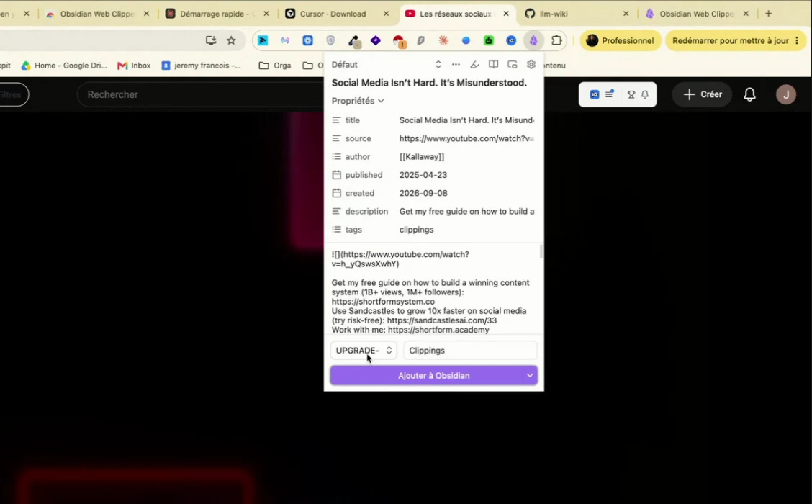
Task: Click the orange starburst extension icon
Action: pos(443,40)
